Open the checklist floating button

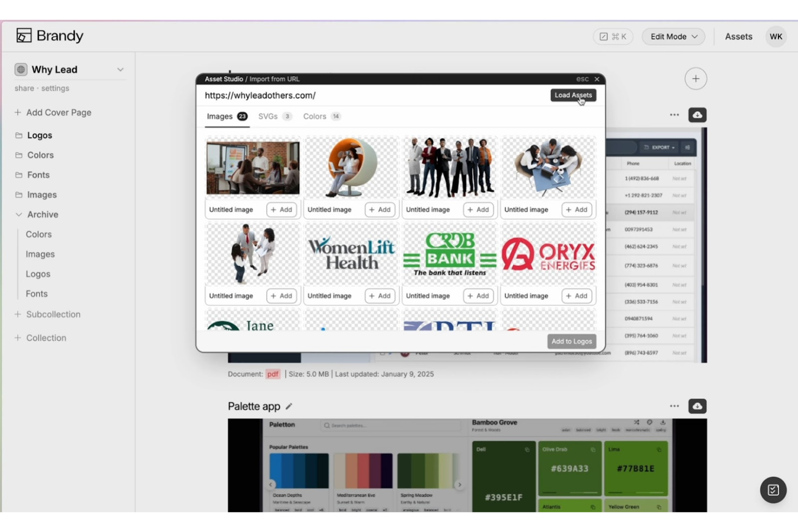click(773, 490)
